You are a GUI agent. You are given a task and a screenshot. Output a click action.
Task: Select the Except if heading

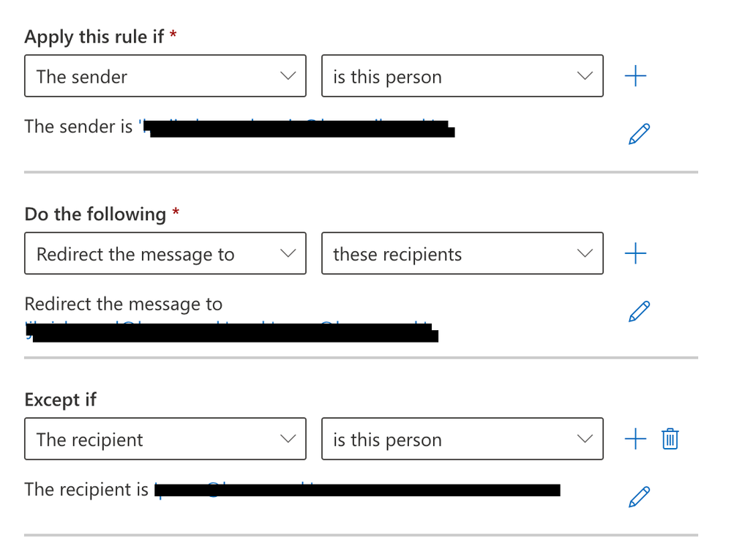coord(61,400)
